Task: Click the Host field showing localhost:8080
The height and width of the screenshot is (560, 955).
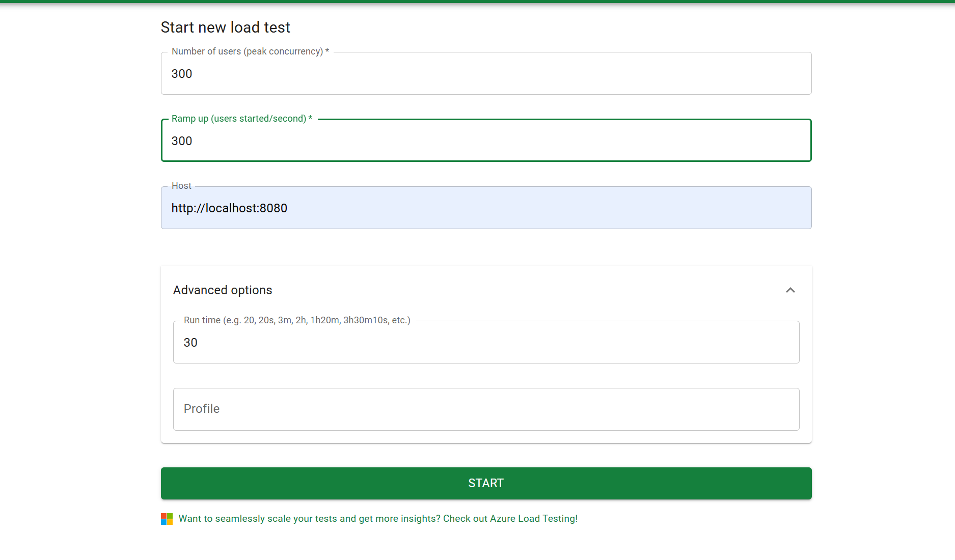Action: click(x=486, y=208)
